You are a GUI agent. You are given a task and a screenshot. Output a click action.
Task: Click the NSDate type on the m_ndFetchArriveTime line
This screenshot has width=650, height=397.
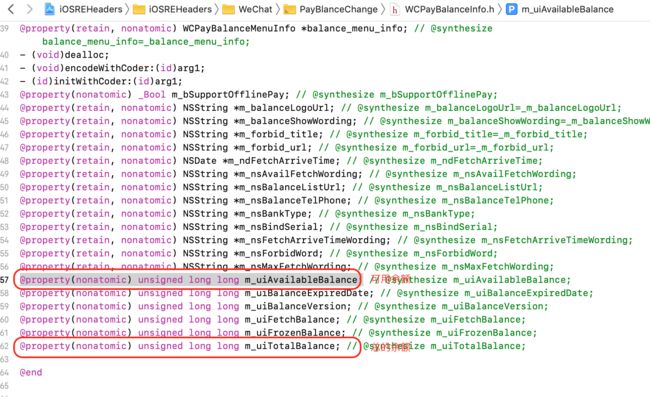point(200,161)
